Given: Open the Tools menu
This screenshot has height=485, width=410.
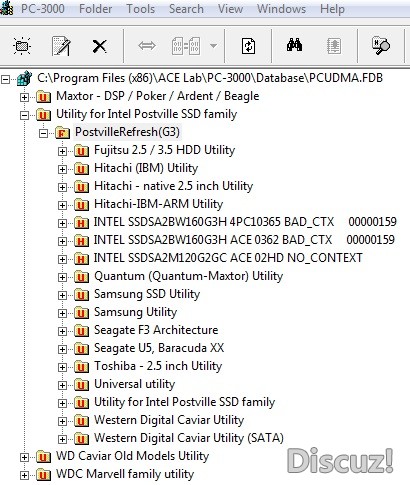Looking at the screenshot, I should pyautogui.click(x=140, y=9).
